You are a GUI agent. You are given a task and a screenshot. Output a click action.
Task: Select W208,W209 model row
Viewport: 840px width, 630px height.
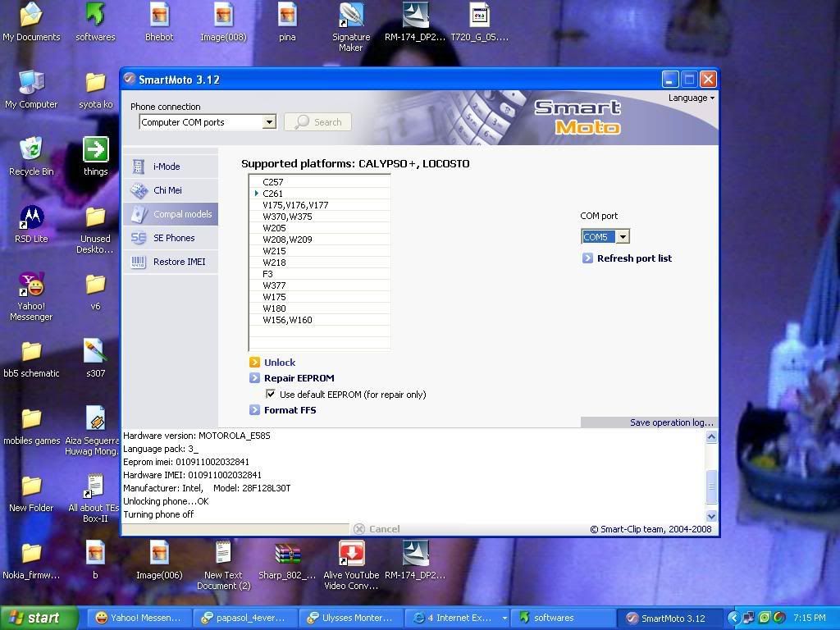pyautogui.click(x=320, y=240)
